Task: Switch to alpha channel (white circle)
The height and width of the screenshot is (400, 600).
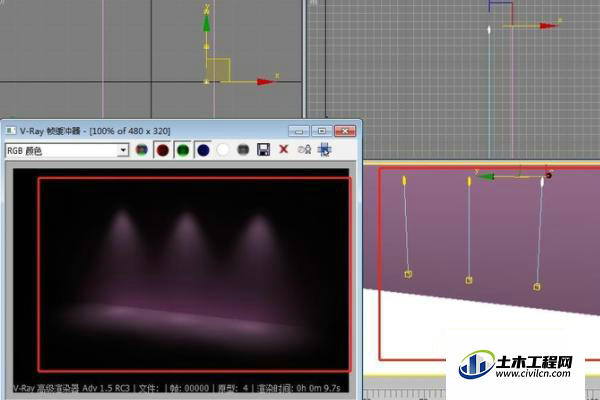Action: [223, 150]
